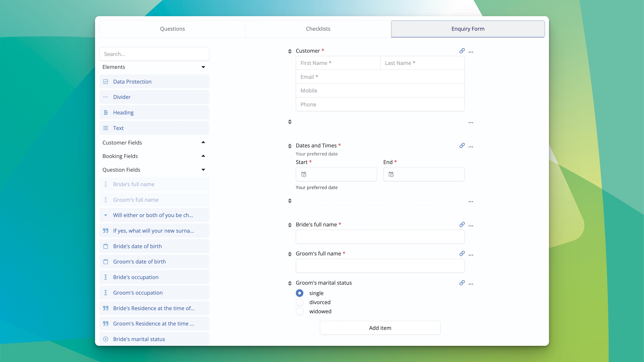The width and height of the screenshot is (644, 362).
Task: Click the calendar icon in the Start field
Action: click(304, 174)
